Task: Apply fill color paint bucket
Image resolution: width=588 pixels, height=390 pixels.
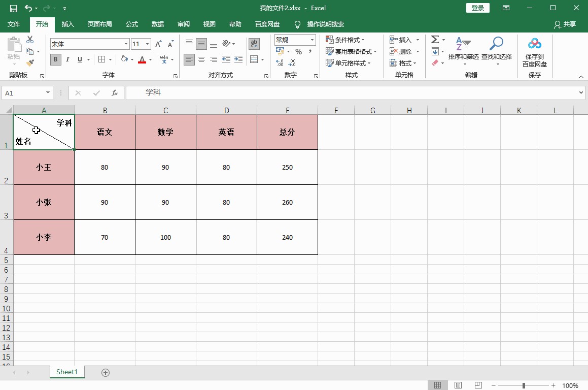Action: click(124, 59)
